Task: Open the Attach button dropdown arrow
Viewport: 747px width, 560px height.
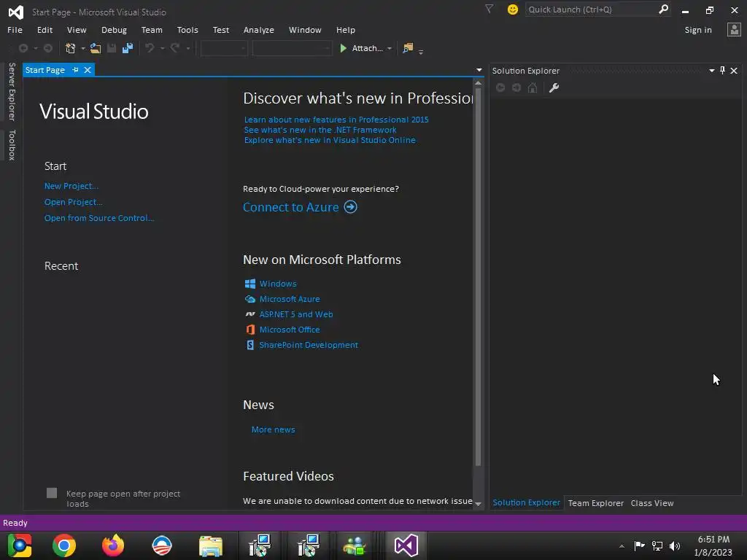Action: [x=390, y=49]
